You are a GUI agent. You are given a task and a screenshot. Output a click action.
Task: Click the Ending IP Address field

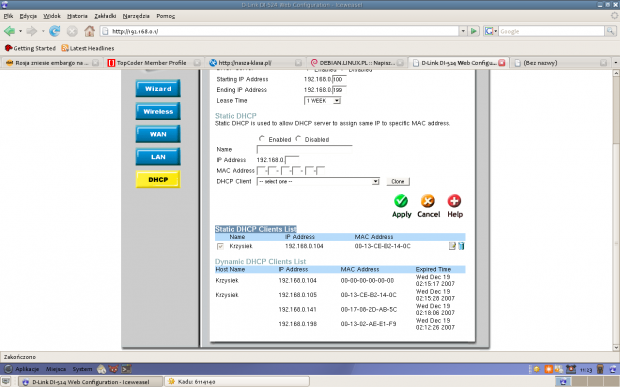(x=339, y=90)
